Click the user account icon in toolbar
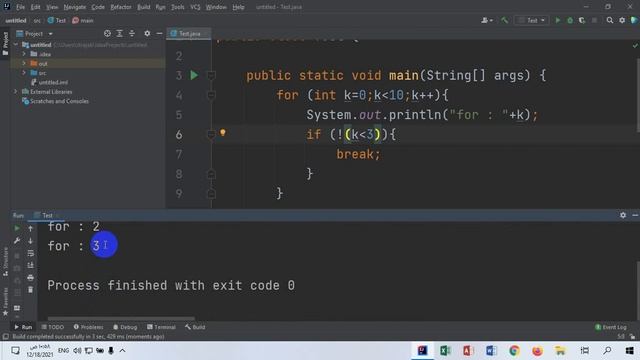Screen dimensions: 640x360 [x=487, y=20]
